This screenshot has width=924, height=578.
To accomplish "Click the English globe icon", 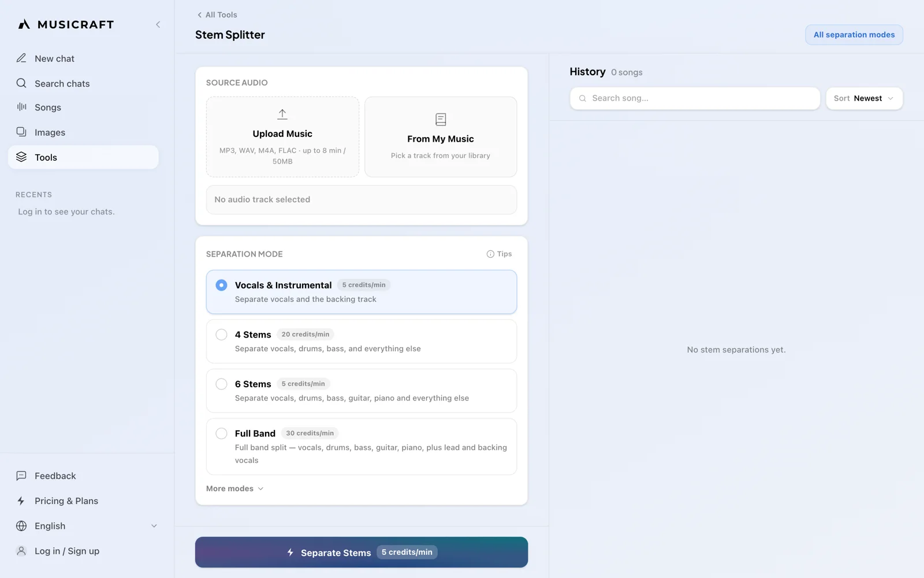I will click(21, 526).
